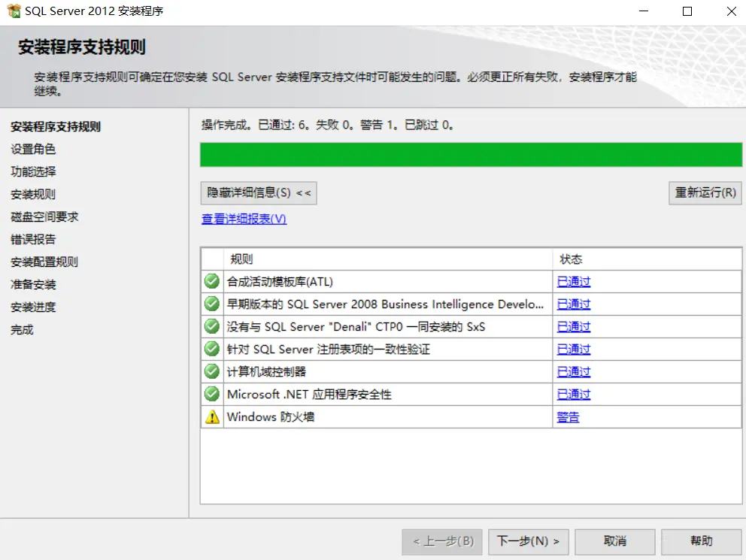The height and width of the screenshot is (560, 746).
Task: Click green check icon for 注册表项的一致性验证 row
Action: (x=212, y=349)
